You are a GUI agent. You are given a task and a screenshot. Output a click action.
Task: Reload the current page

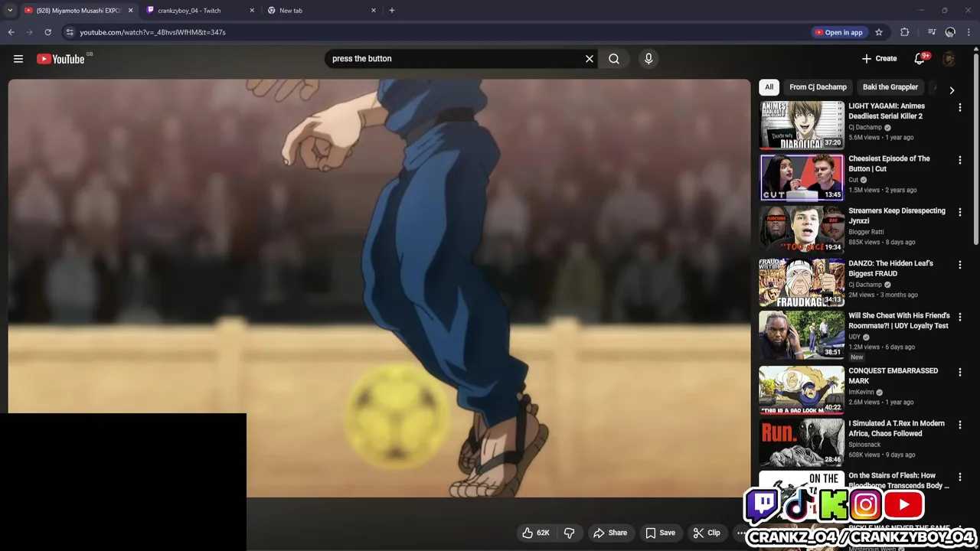[x=47, y=32]
